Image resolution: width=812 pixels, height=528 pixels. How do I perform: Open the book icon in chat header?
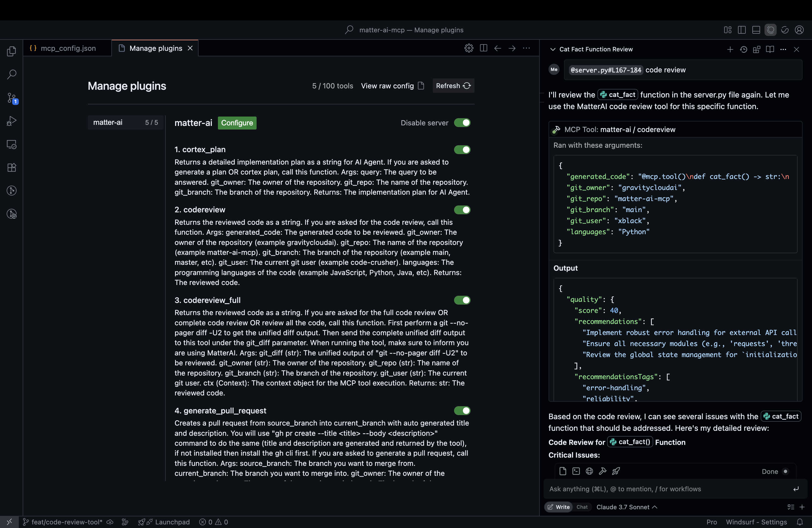click(770, 49)
